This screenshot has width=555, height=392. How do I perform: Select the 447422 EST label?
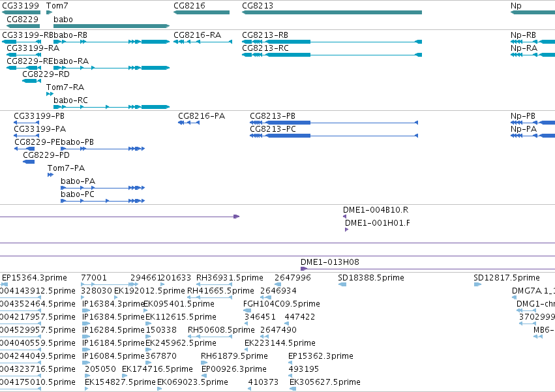(x=300, y=317)
